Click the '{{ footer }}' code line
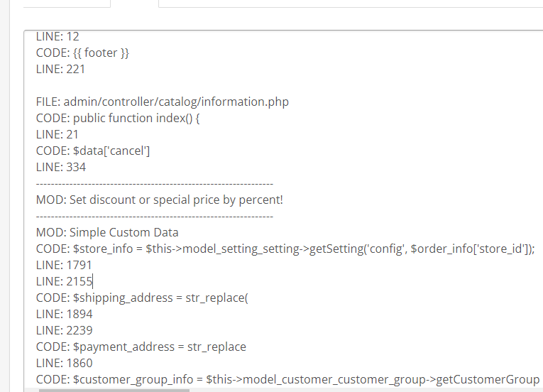Viewport: 543px width, 392px height. 82,53
